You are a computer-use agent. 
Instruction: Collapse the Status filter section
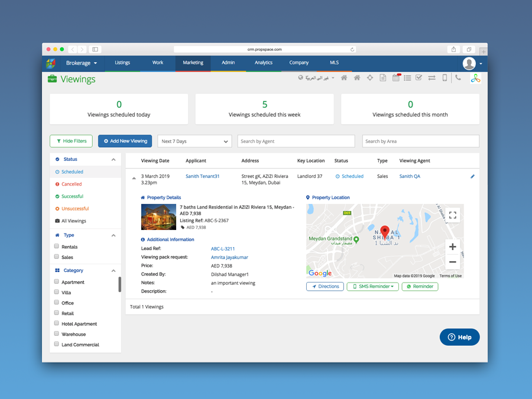(113, 160)
